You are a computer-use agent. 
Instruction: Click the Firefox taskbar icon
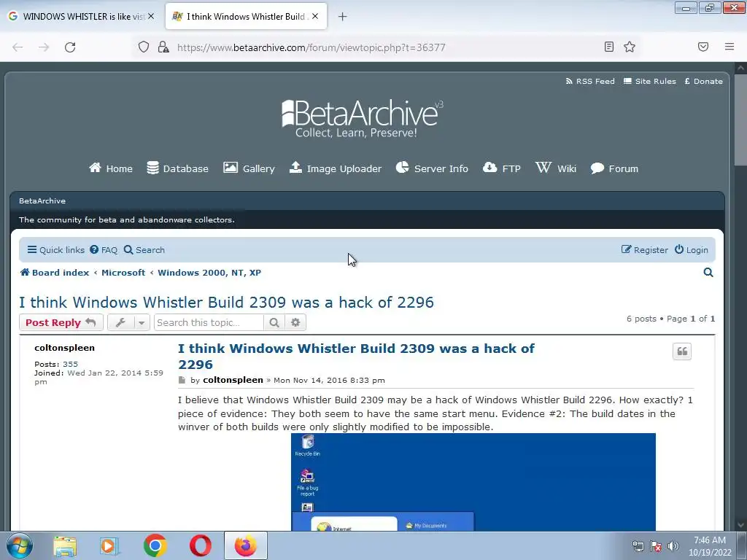click(246, 545)
